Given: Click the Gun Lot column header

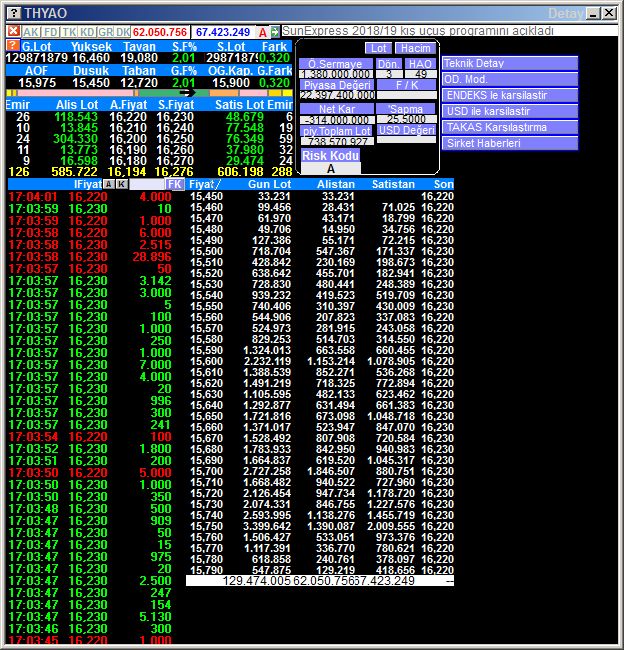Looking at the screenshot, I should tap(270, 184).
